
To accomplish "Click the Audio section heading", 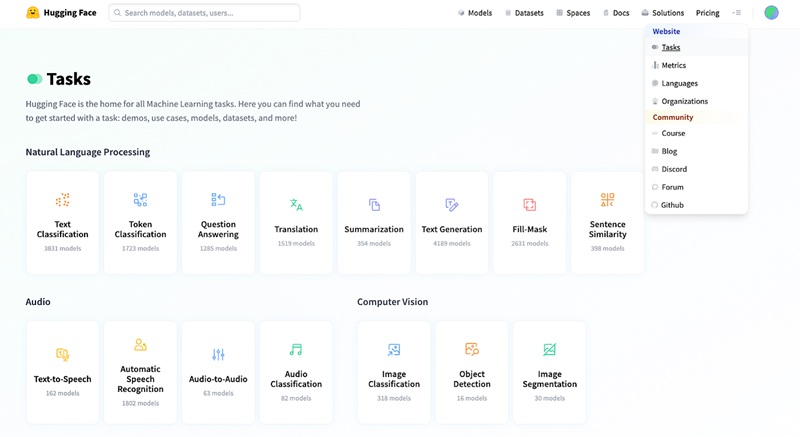I will pos(38,302).
